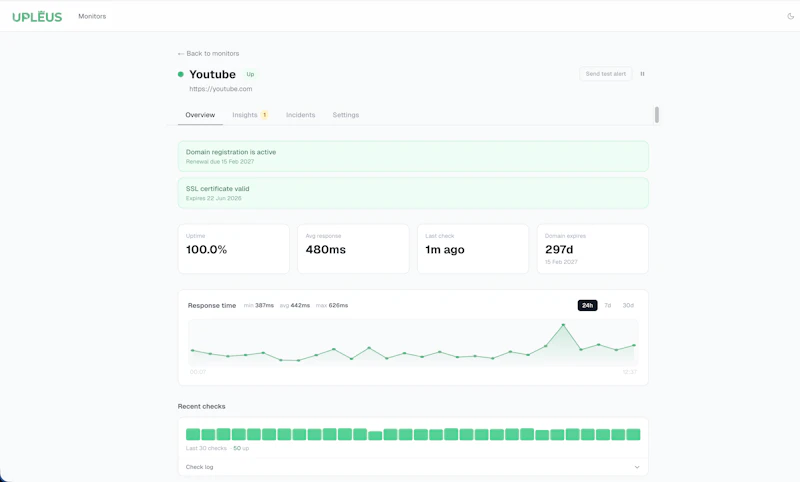Open the Settings tab
The height and width of the screenshot is (482, 800).
(346, 115)
